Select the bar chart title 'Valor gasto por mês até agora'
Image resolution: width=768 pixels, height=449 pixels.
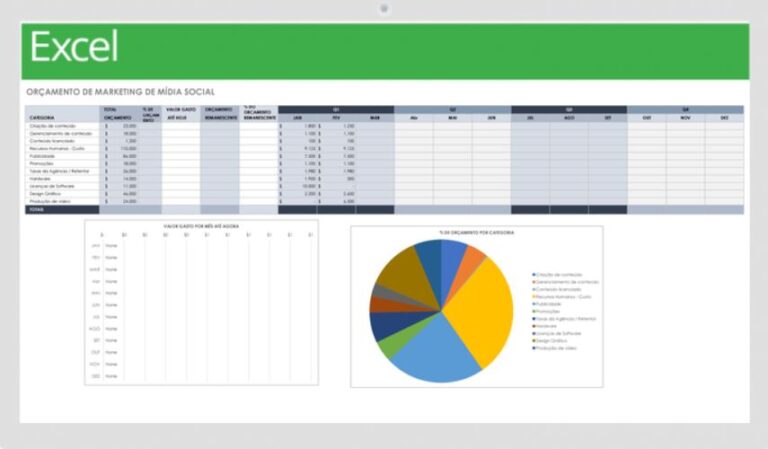[201, 226]
